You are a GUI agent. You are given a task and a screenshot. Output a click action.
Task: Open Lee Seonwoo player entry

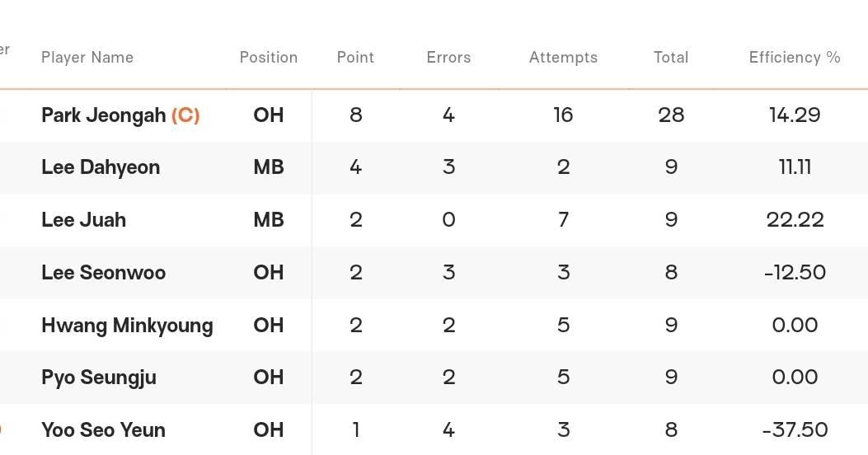104,272
